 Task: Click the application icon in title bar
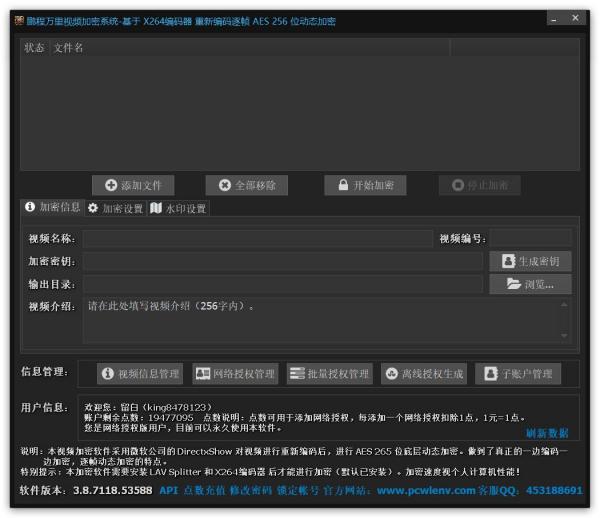point(19,20)
